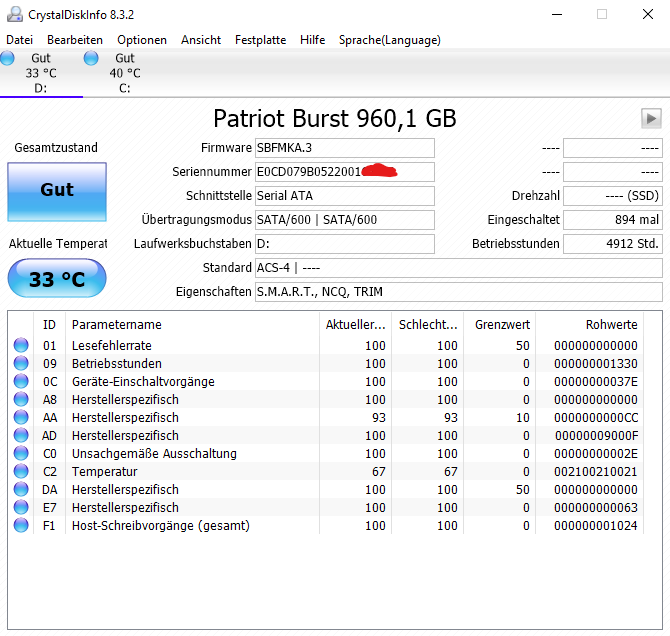Open the Festplatte menu
Image resolution: width=670 pixels, height=636 pixels.
pos(260,40)
